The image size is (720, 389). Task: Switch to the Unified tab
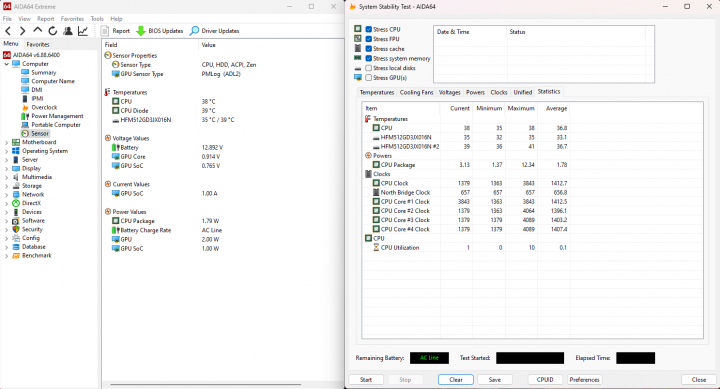click(522, 92)
